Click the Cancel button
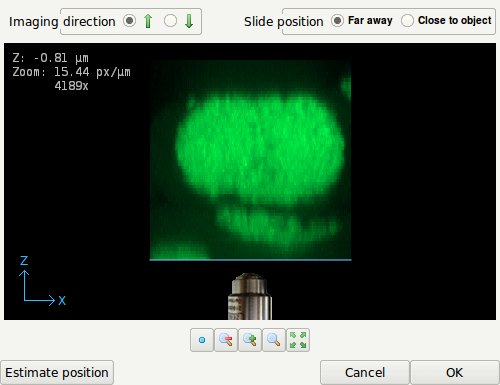 [365, 373]
